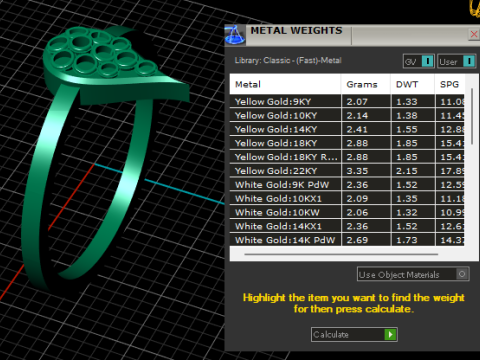This screenshot has width=480, height=360.
Task: Click the 2.07 grams value
Action: [x=357, y=102]
